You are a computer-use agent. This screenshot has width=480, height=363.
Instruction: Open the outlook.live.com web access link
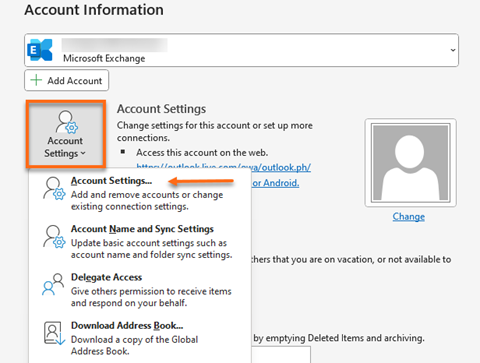[224, 167]
